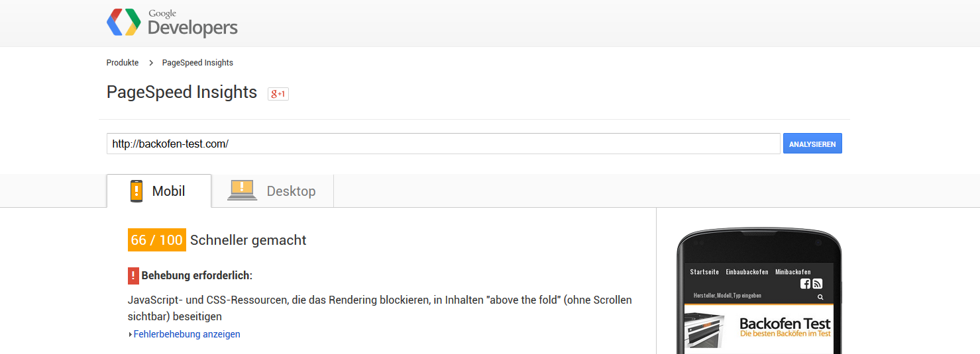
Task: Open the Produkte breadcrumb link
Action: (123, 63)
